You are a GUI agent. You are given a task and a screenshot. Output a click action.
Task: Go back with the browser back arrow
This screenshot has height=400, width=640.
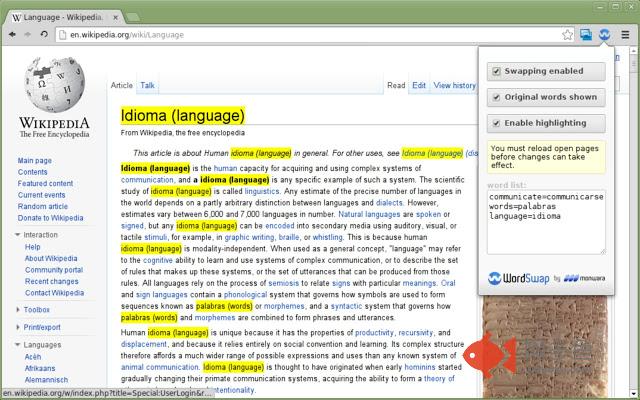click(12, 35)
